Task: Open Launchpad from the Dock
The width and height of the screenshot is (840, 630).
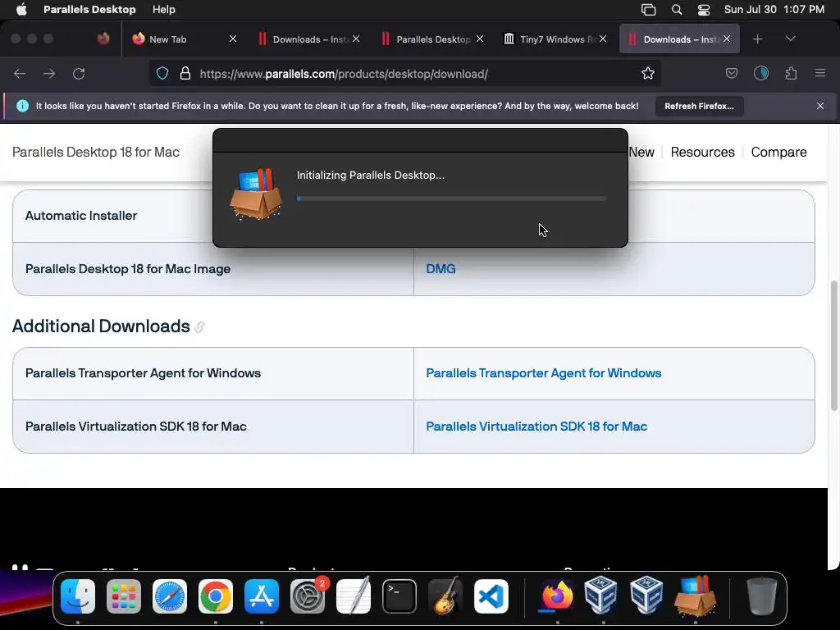Action: pos(124,596)
